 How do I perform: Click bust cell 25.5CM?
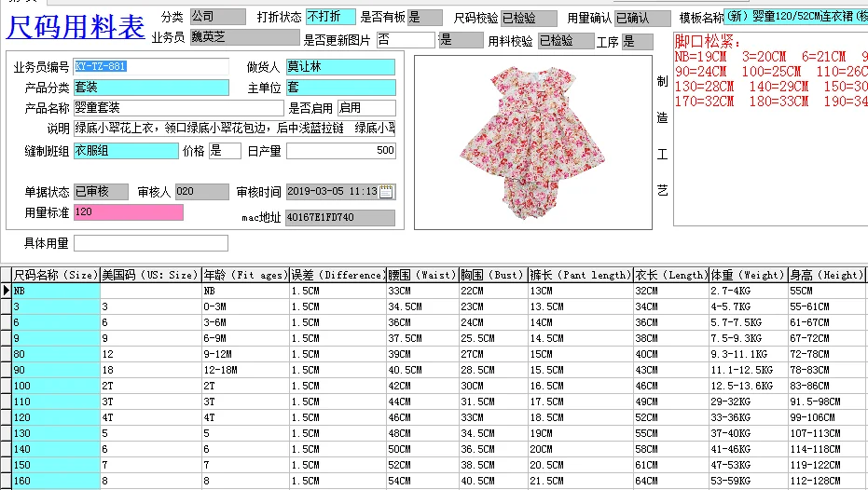tap(493, 338)
